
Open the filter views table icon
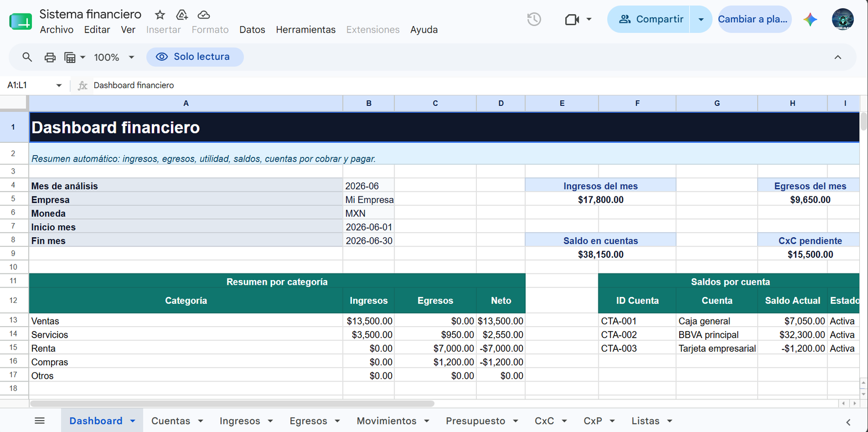[70, 57]
